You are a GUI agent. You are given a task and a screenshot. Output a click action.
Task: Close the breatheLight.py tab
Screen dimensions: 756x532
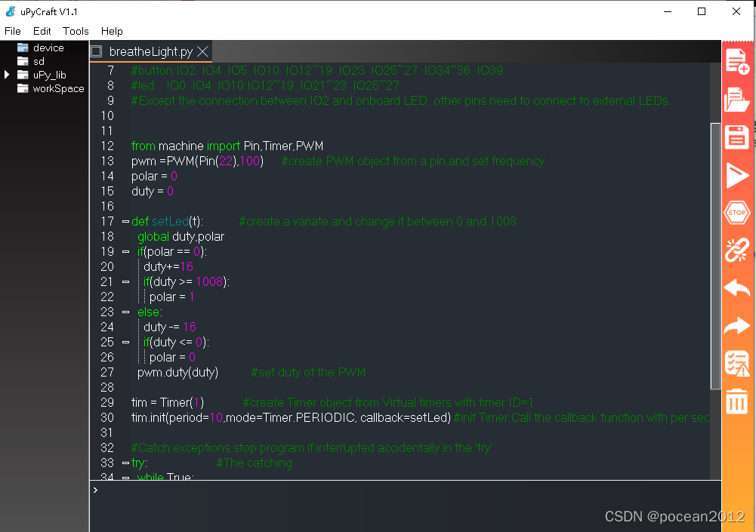click(x=203, y=51)
